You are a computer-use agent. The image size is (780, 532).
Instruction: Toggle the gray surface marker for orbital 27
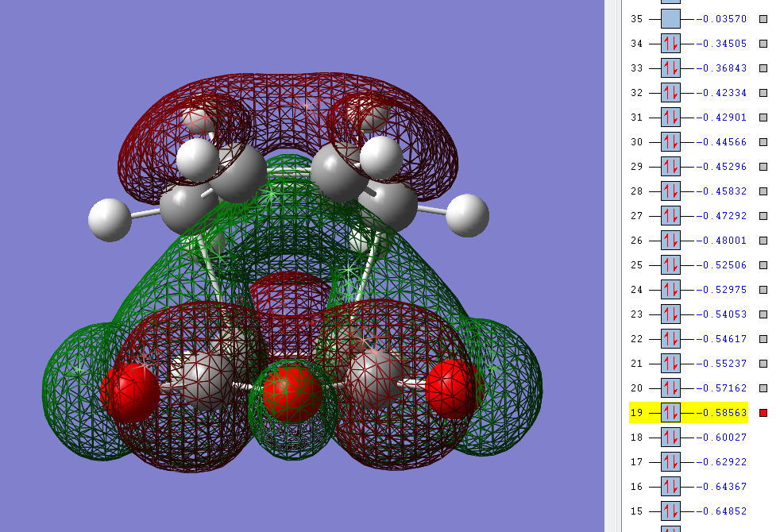[x=763, y=216]
